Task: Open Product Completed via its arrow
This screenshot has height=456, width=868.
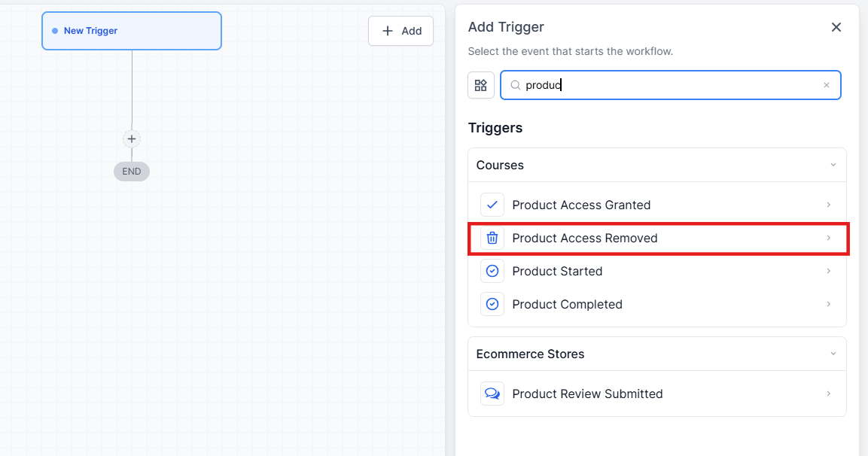Action: pyautogui.click(x=828, y=304)
